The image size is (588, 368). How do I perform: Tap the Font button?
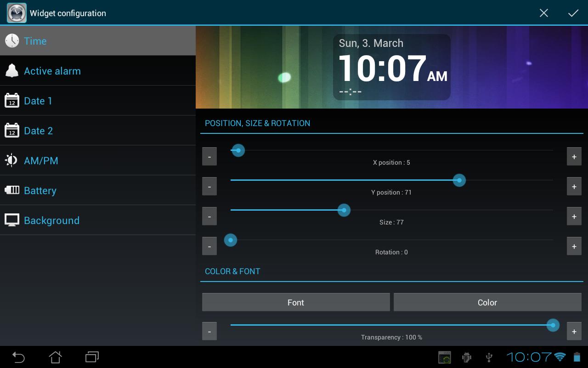click(296, 302)
